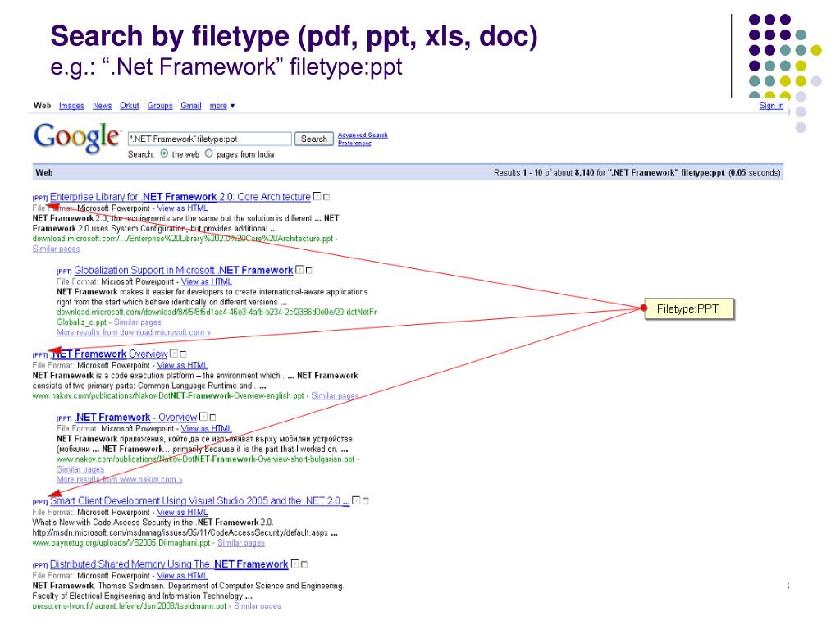The height and width of the screenshot is (630, 840).
Task: Open the News tab in the top navigation
Action: pos(103,106)
